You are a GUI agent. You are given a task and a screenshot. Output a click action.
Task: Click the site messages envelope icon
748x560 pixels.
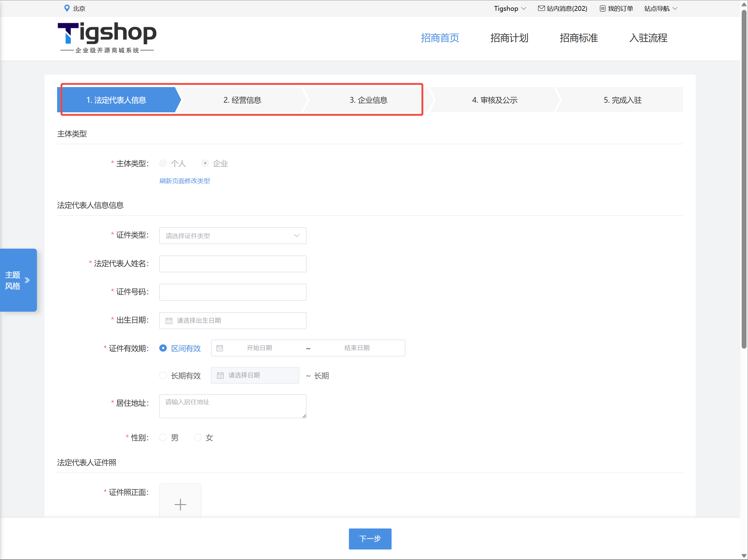(541, 8)
